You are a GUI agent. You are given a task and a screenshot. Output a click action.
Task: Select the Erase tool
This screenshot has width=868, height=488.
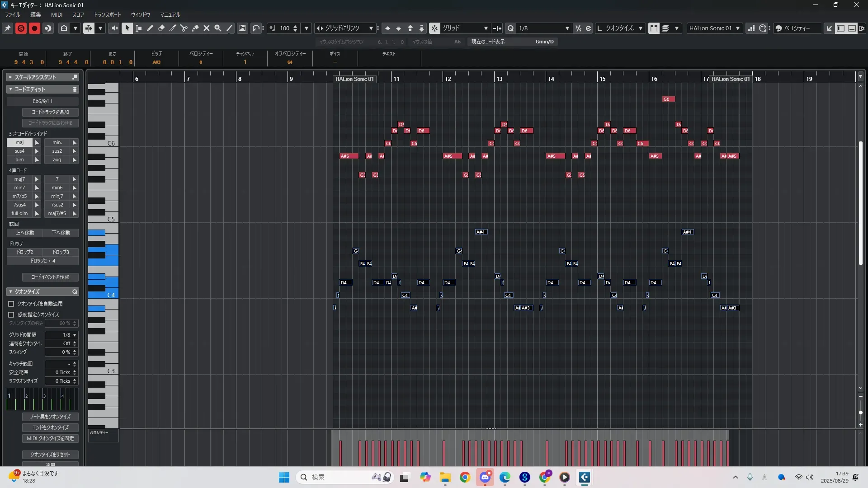[x=161, y=28]
